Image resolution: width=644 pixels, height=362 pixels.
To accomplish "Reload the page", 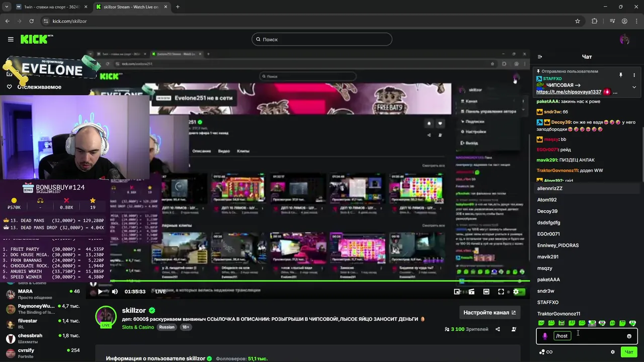I will click(x=31, y=21).
